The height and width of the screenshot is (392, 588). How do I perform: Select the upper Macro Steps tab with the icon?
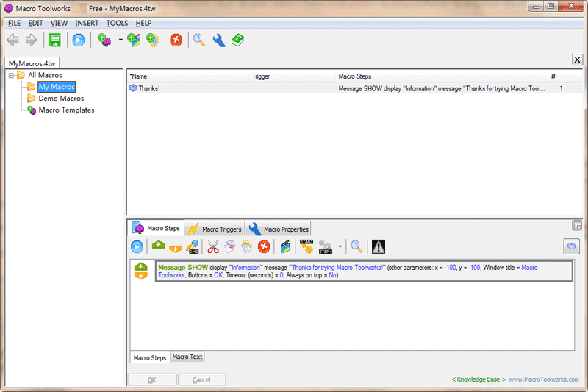(156, 228)
